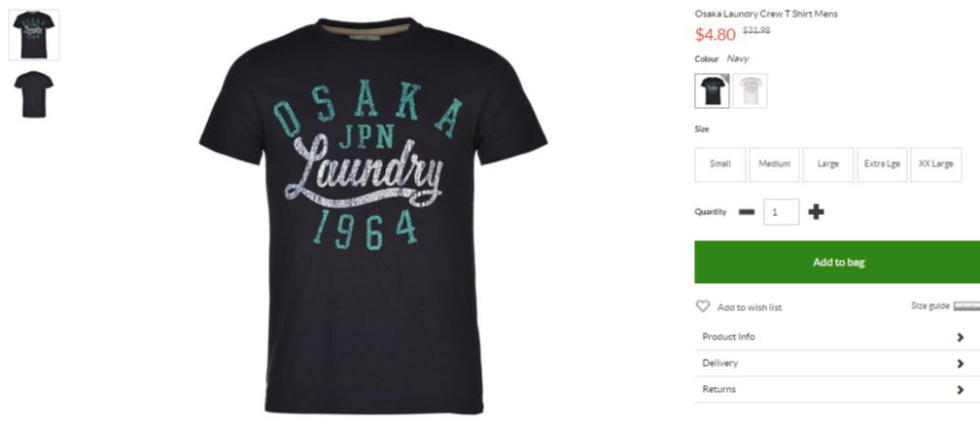The height and width of the screenshot is (425, 980).
Task: Expand the Returns section
Action: (837, 389)
